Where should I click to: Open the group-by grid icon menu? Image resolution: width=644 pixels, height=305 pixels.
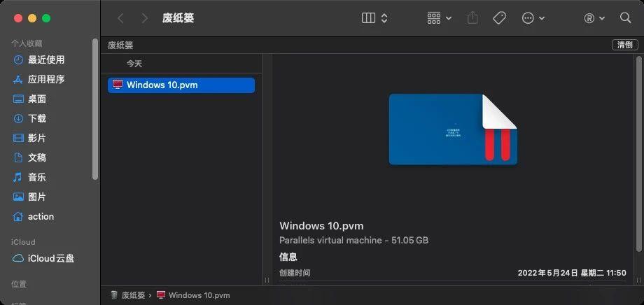click(434, 18)
